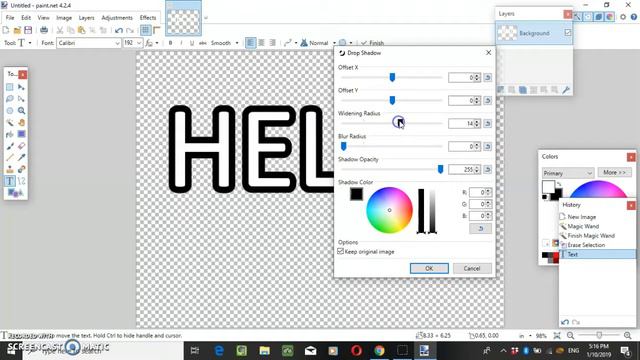Click Finish in text toolbar
Viewport: 640px width, 360px height.
[x=372, y=43]
